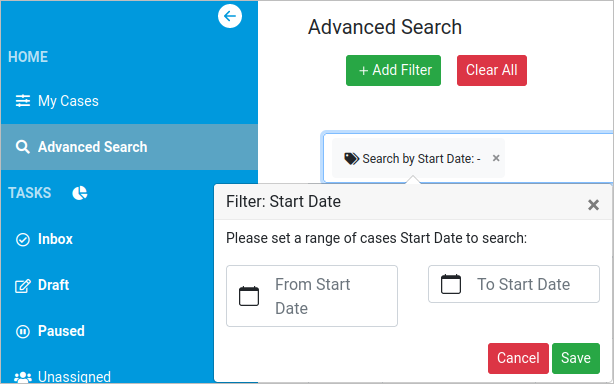
Task: Click the To Start Date input field
Action: click(x=514, y=284)
